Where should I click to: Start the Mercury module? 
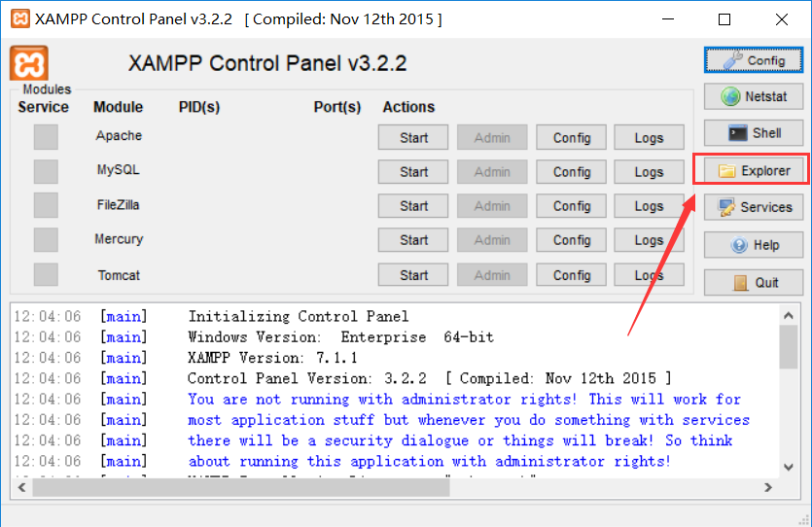point(413,240)
